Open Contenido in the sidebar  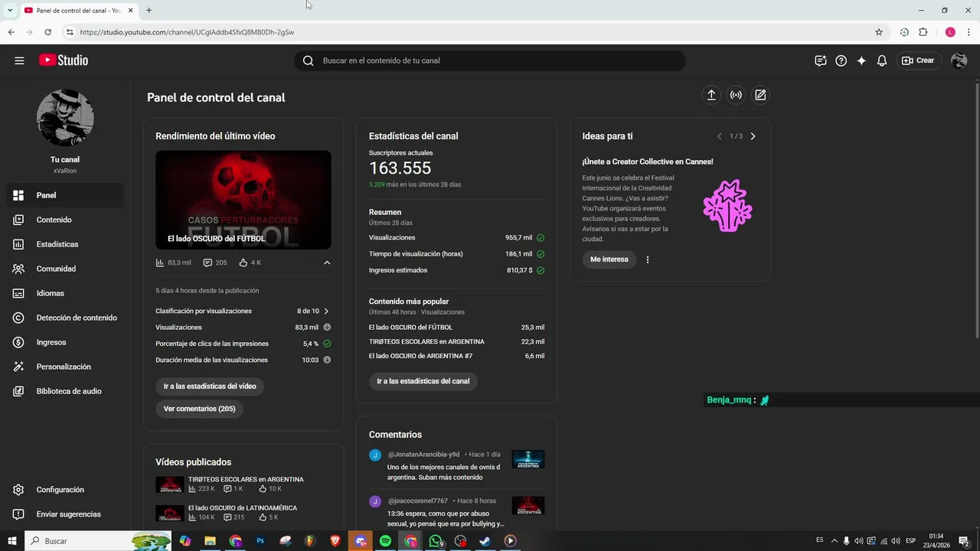coord(64,220)
